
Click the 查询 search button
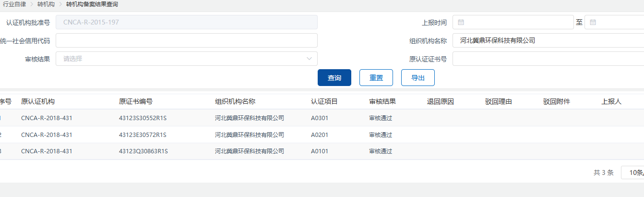tap(334, 78)
